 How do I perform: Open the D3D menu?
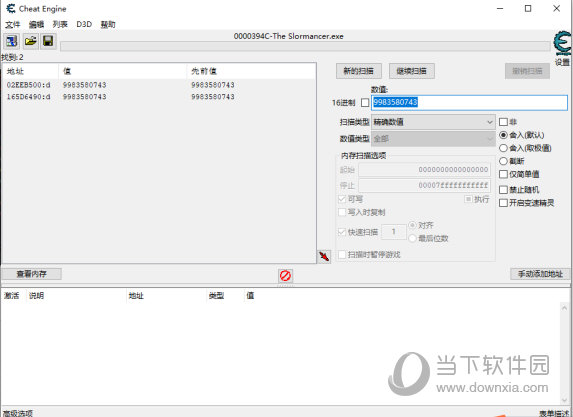click(x=84, y=24)
